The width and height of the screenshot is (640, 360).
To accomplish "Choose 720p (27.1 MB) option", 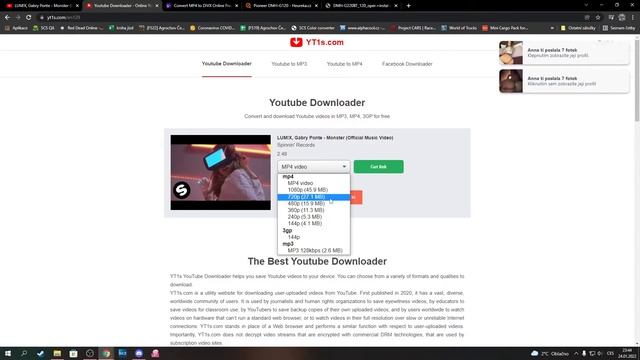I will coord(313,197).
